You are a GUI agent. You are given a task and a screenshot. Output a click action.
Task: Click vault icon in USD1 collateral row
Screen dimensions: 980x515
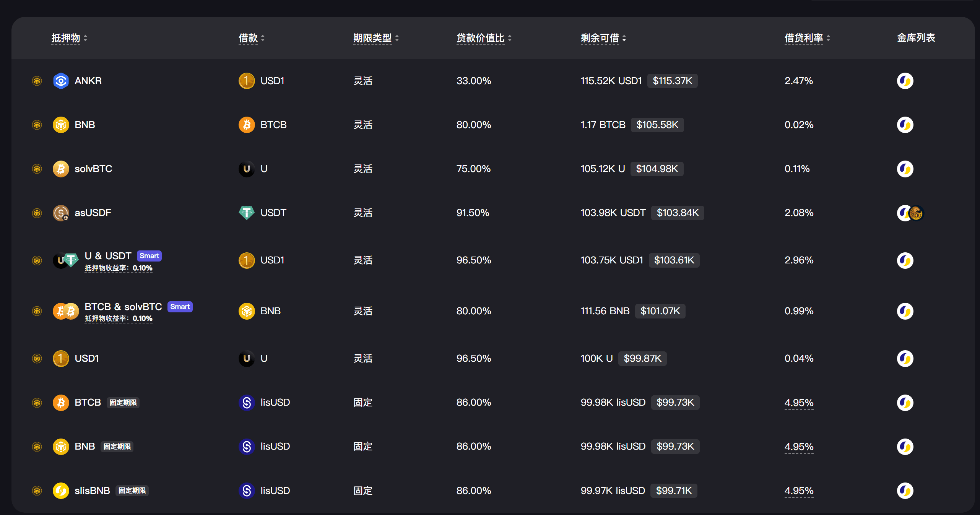tap(905, 358)
